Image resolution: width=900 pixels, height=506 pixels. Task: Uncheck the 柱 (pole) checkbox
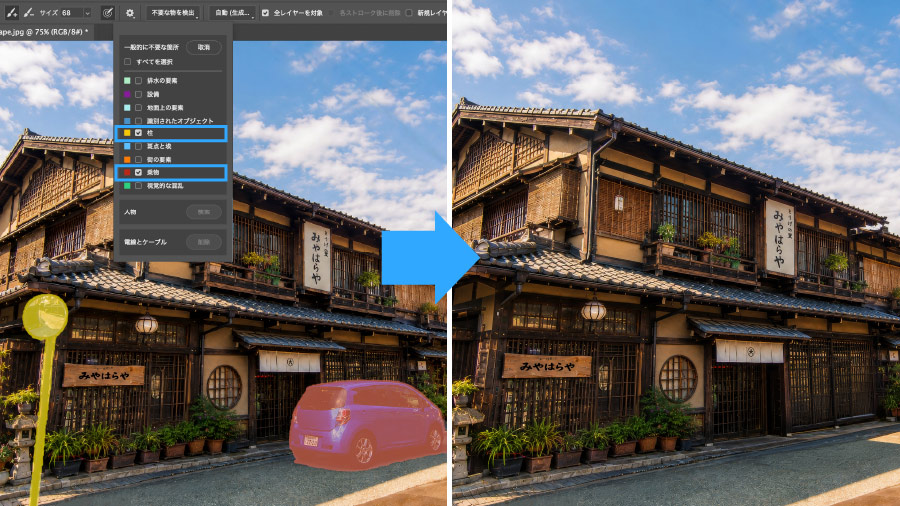[x=138, y=133]
